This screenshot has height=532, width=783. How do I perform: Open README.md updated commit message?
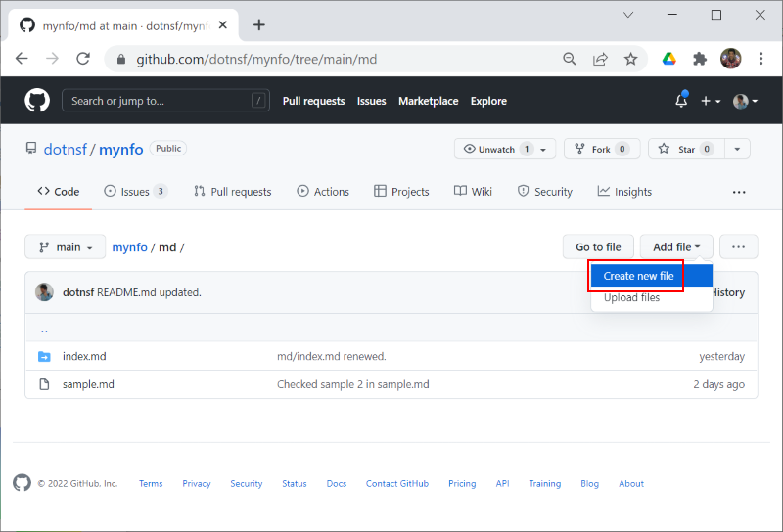click(x=149, y=292)
